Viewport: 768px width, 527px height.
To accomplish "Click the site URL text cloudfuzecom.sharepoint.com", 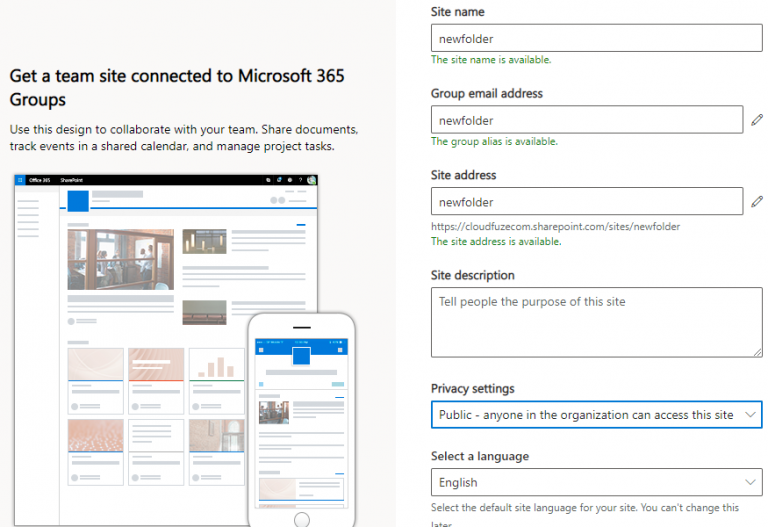I will [555, 227].
